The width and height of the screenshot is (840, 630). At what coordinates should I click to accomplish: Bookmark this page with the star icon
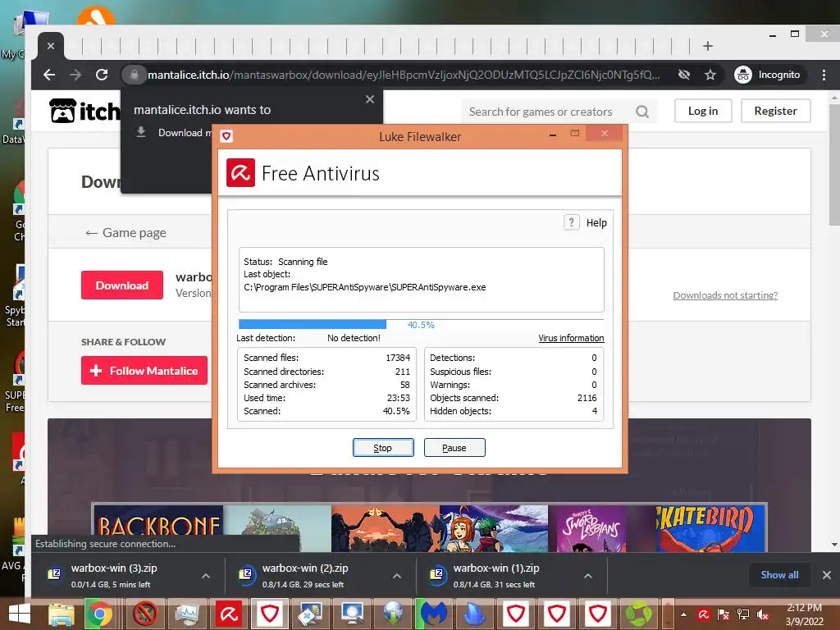[x=710, y=75]
